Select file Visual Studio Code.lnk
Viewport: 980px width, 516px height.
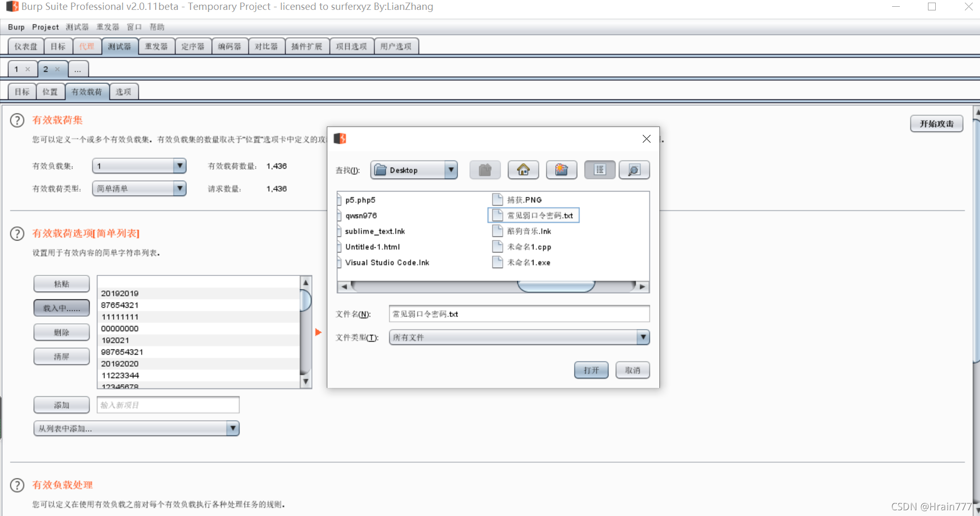(387, 262)
